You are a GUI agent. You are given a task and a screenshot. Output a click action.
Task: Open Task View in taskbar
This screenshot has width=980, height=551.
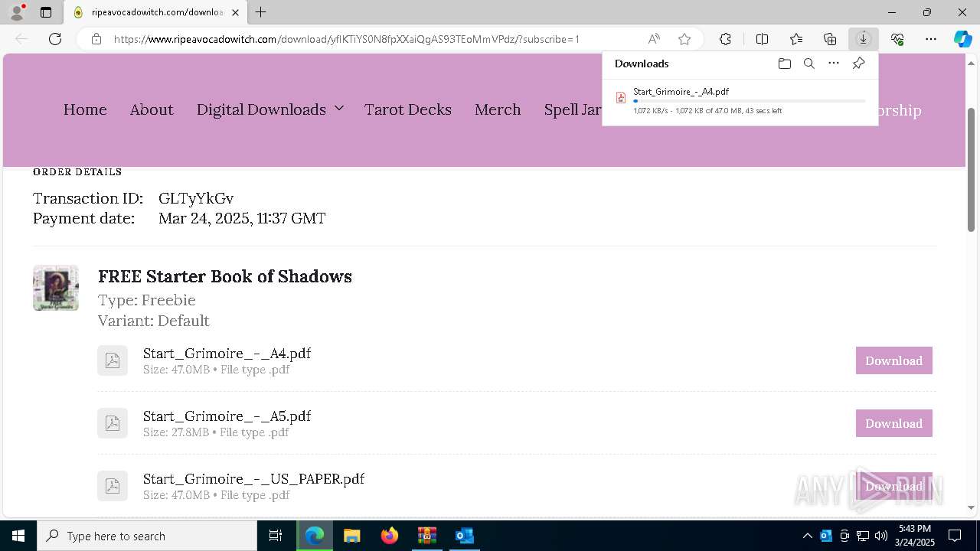click(276, 536)
